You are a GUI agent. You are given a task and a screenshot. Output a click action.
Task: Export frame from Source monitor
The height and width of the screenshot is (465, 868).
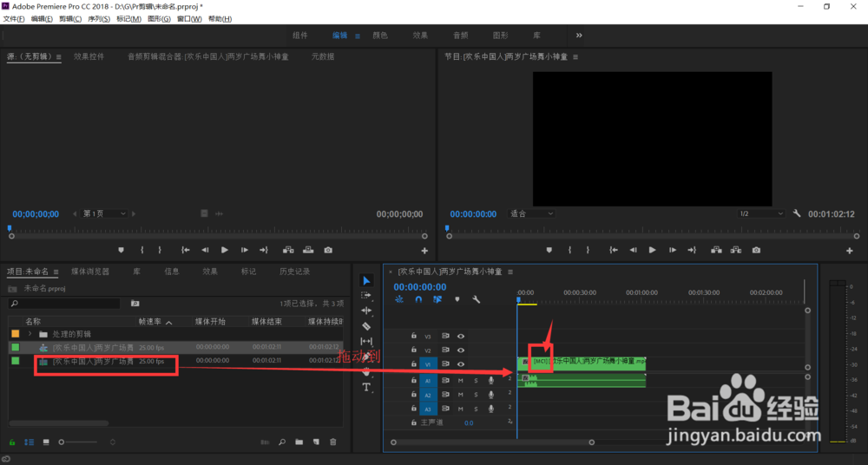(x=328, y=250)
